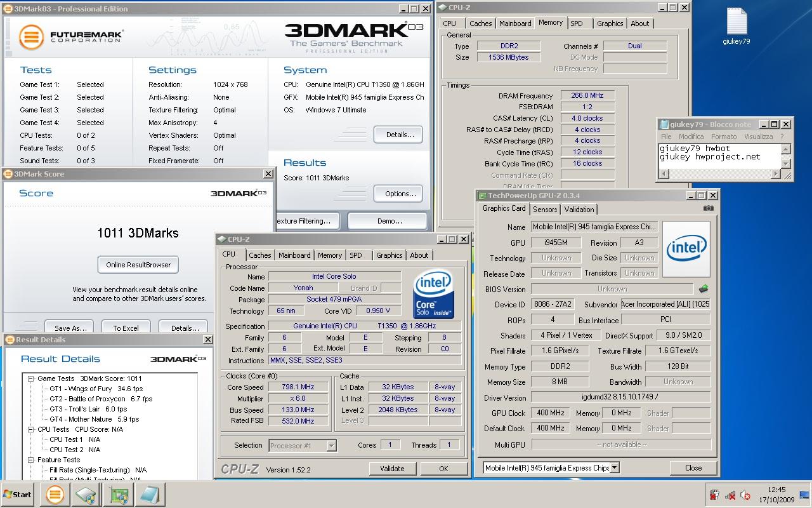Click the Validate button in CPU-Z
The image size is (812, 508).
click(x=392, y=469)
